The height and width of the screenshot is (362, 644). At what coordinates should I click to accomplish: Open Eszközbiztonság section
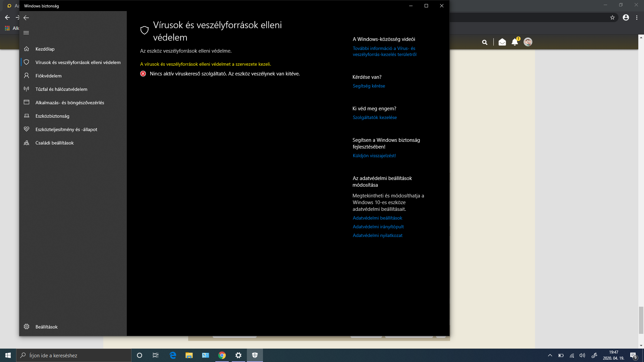point(73,116)
